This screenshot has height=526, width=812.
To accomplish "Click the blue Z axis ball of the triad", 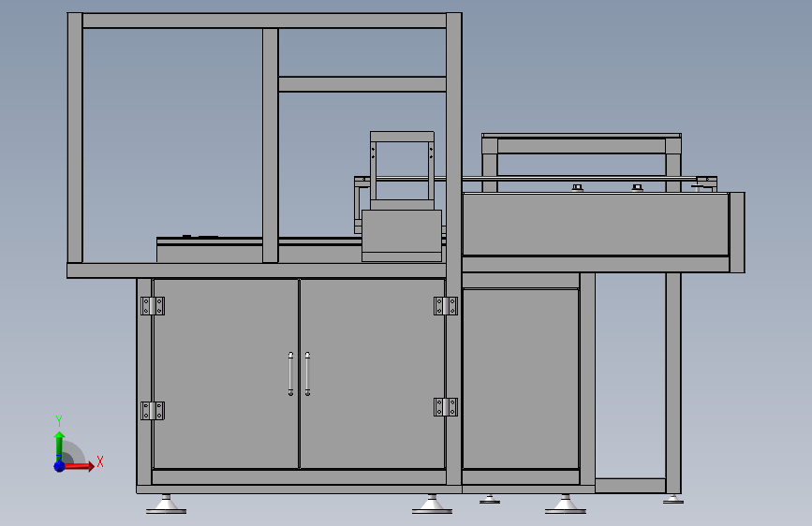I will click(x=60, y=466).
